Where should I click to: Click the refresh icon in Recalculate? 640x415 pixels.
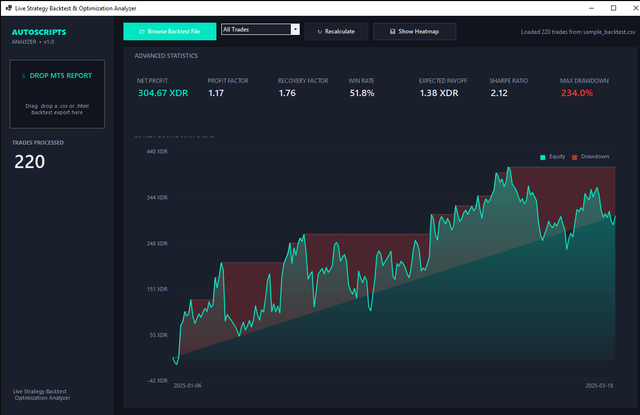(320, 32)
